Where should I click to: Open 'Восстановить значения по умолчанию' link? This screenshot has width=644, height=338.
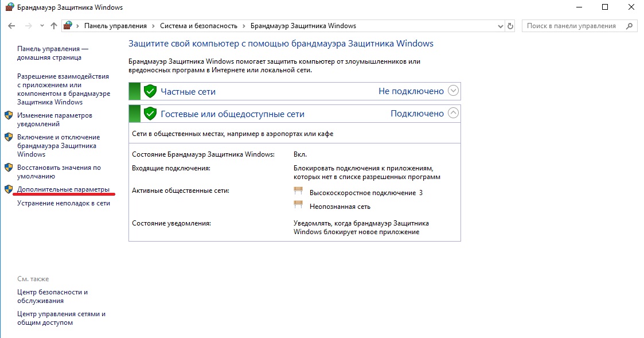[58, 172]
